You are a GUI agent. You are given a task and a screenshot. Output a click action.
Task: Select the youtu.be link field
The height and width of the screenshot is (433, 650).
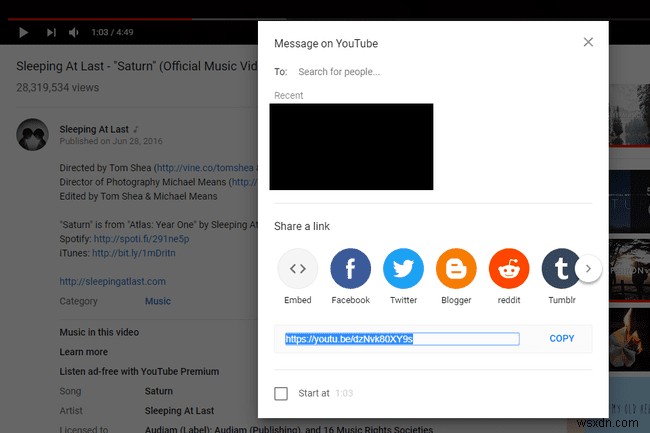(402, 339)
